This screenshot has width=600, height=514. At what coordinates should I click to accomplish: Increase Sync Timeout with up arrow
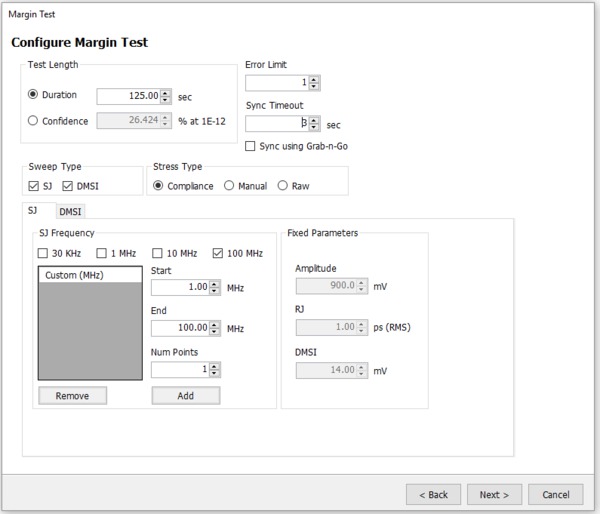(314, 121)
